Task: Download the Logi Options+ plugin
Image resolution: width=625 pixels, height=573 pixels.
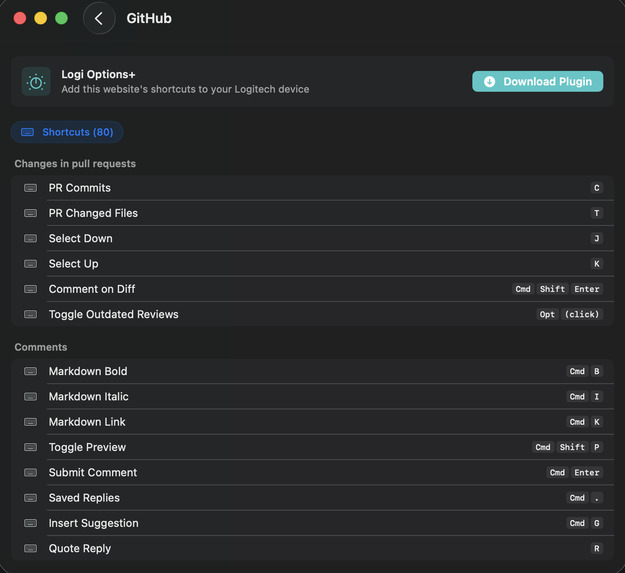Action: click(537, 81)
